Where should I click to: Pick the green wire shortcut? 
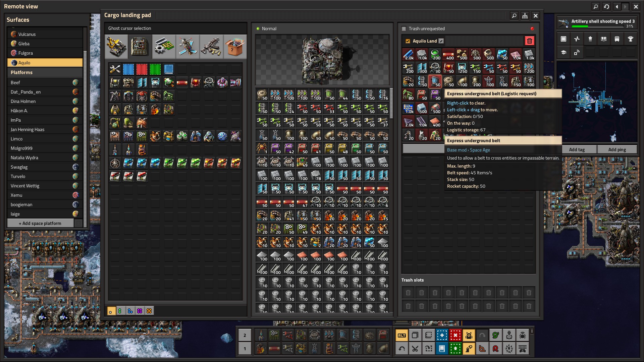tap(495, 335)
